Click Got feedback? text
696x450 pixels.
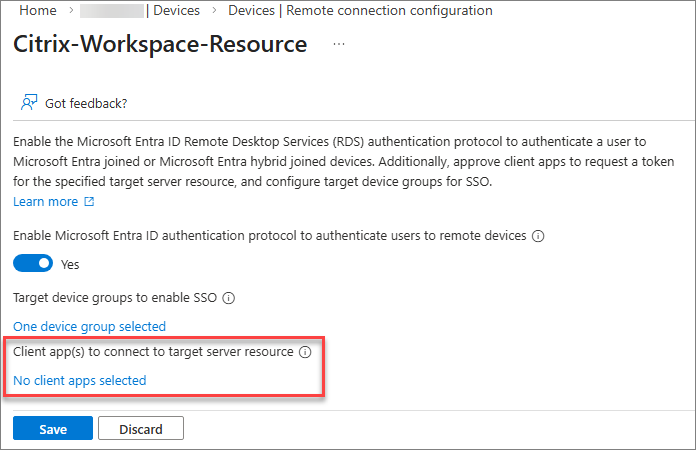[x=86, y=103]
